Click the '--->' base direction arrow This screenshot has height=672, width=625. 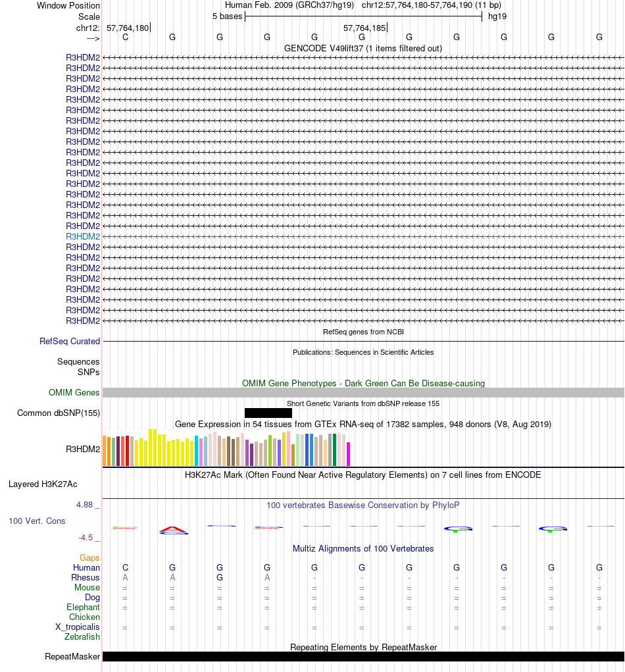pyautogui.click(x=93, y=39)
